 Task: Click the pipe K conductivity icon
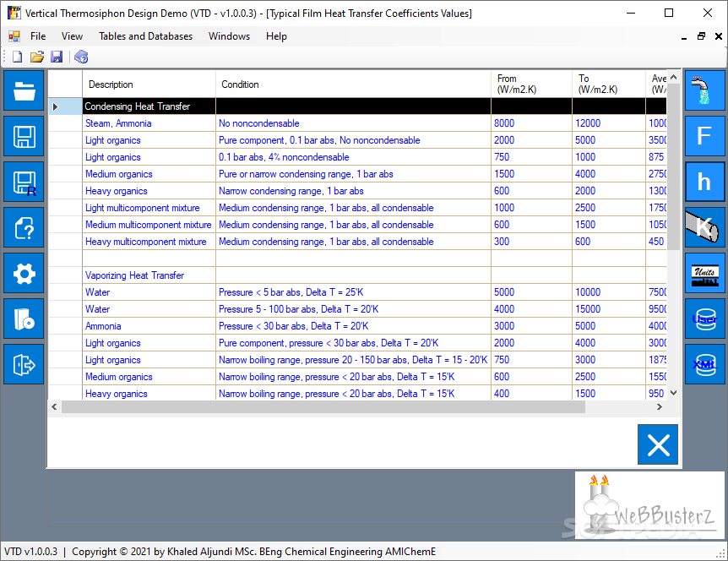705,227
